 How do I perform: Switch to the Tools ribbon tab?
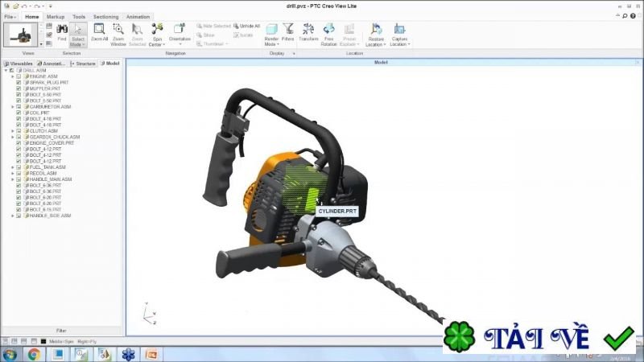(79, 17)
